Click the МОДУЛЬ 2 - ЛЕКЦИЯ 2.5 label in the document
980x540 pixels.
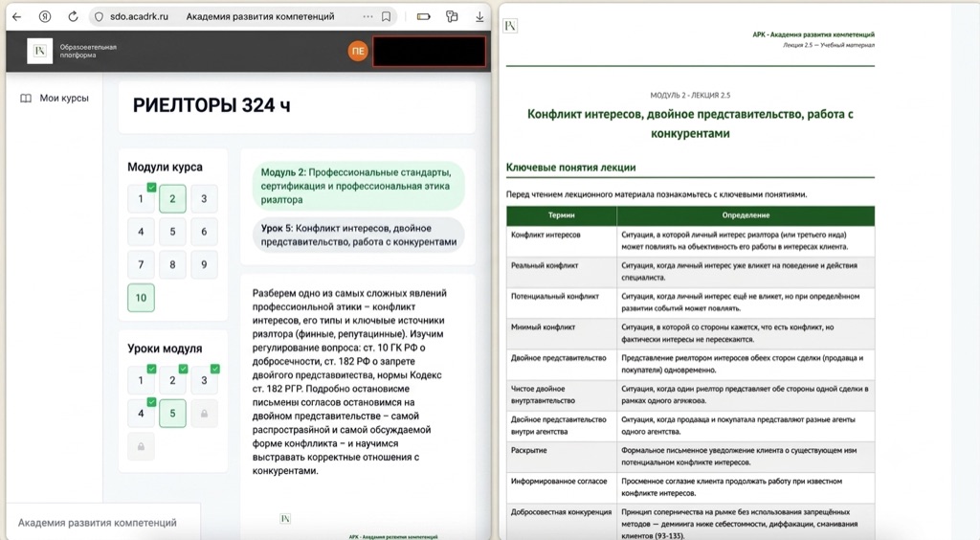coord(690,96)
